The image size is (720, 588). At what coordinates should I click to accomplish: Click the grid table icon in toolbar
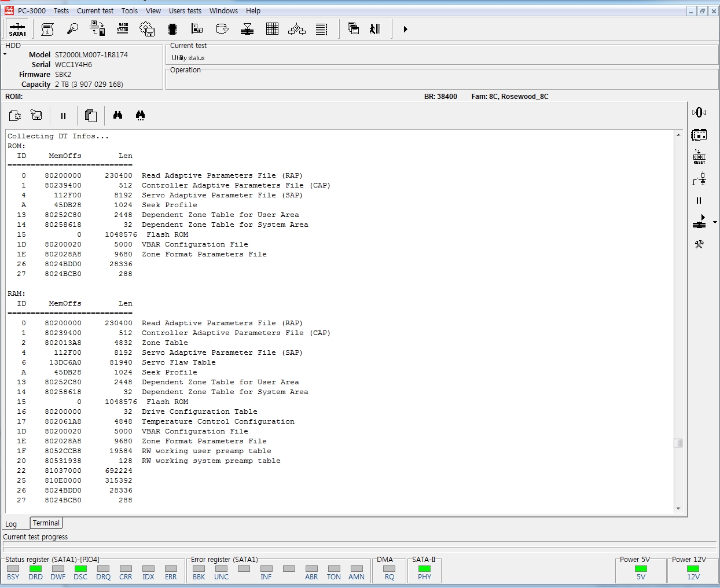[272, 28]
